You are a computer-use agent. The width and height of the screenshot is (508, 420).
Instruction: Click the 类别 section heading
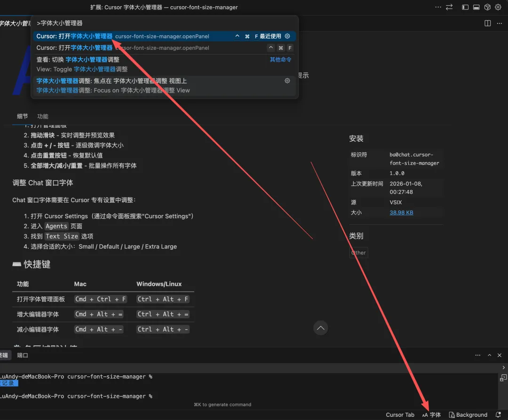pyautogui.click(x=356, y=236)
